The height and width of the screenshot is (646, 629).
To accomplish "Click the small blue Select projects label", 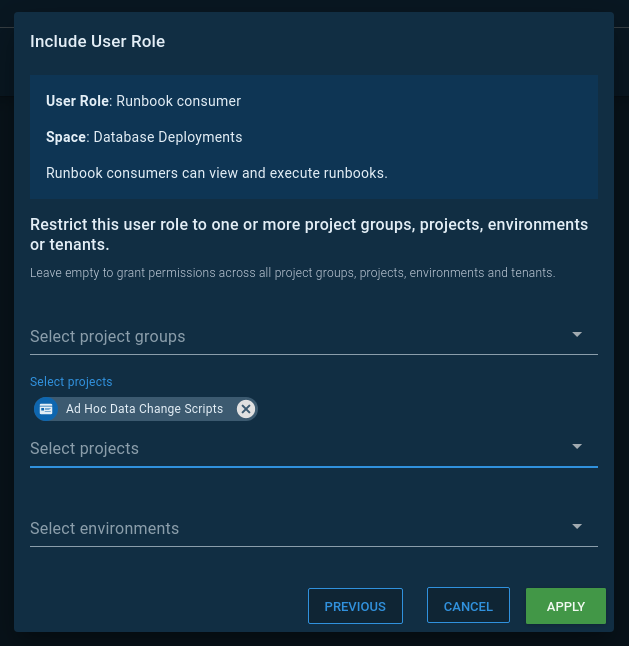I will pyautogui.click(x=71, y=382).
